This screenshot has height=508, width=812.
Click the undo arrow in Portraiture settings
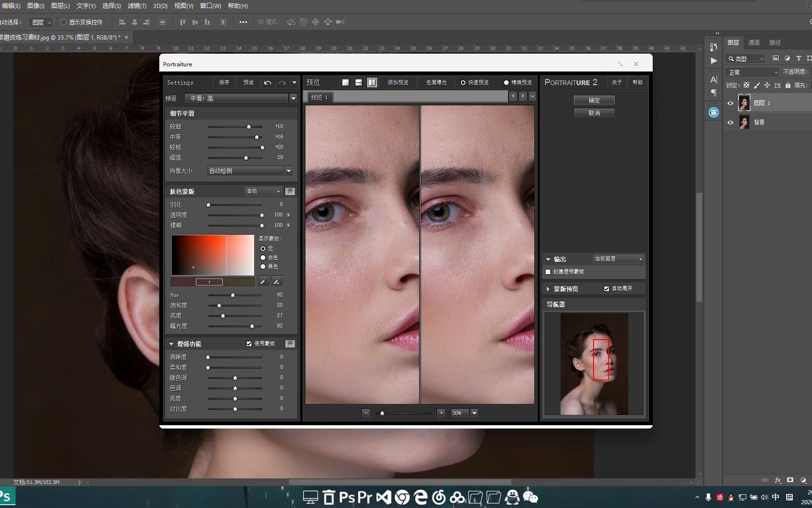267,83
